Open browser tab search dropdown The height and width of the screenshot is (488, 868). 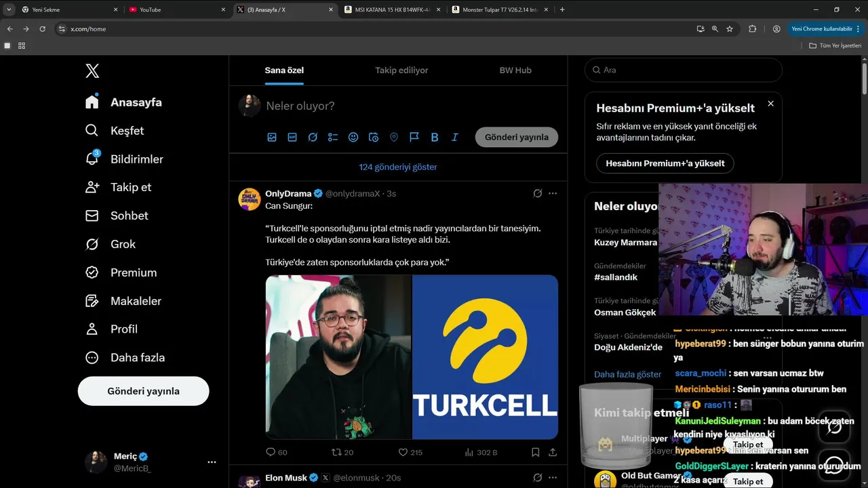pos(9,9)
